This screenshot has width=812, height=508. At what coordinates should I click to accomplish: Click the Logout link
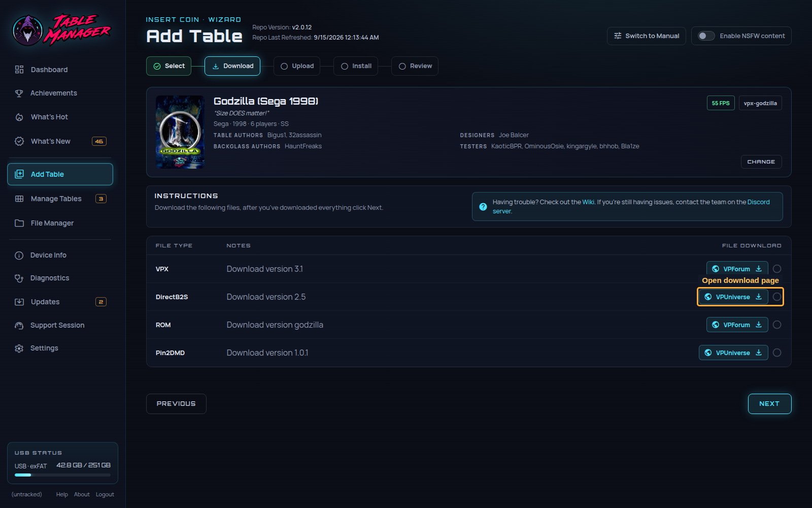[x=105, y=495]
